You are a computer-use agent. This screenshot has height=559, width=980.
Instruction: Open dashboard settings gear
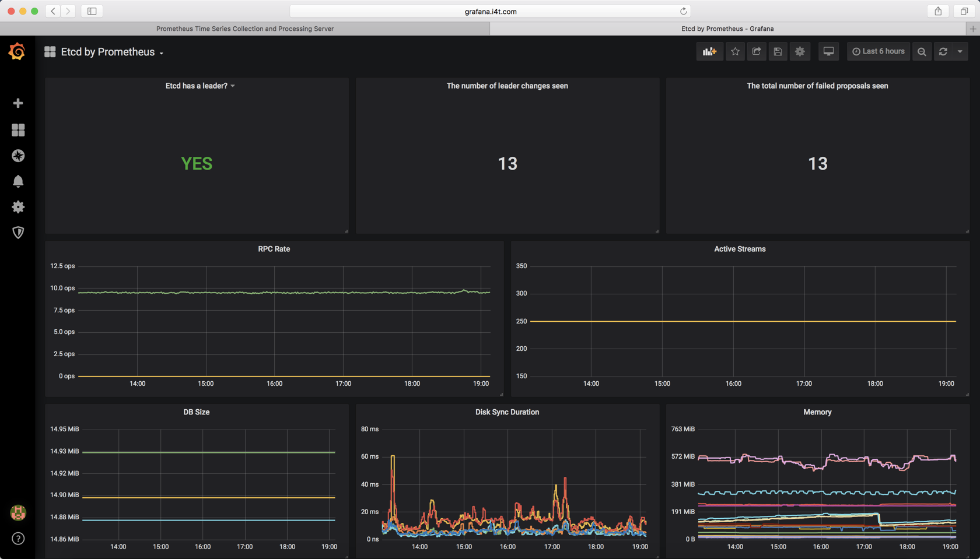point(800,51)
